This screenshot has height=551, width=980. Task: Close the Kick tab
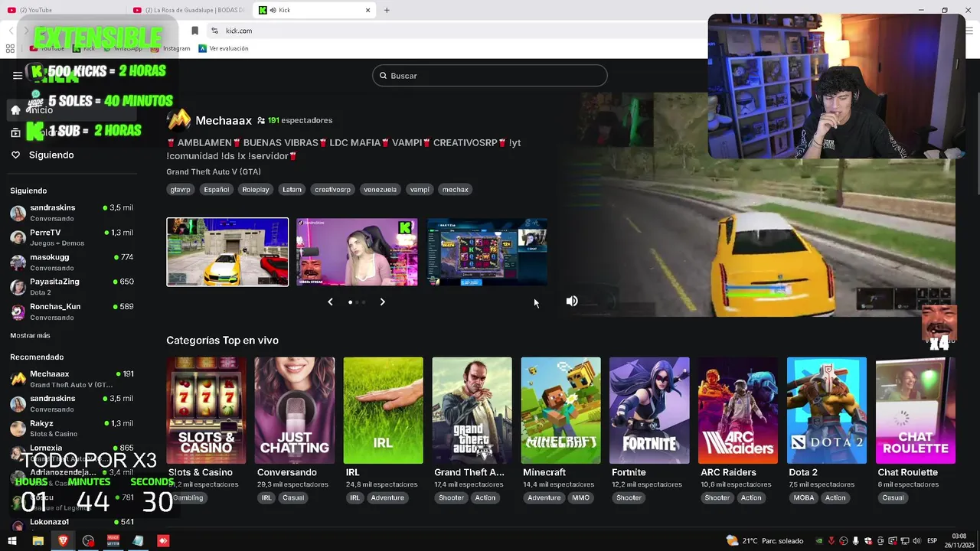pyautogui.click(x=367, y=10)
